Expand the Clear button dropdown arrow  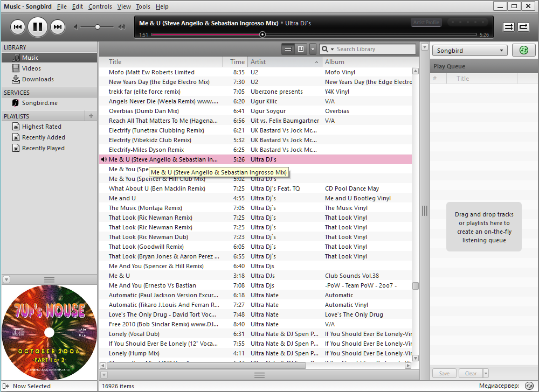click(x=486, y=373)
